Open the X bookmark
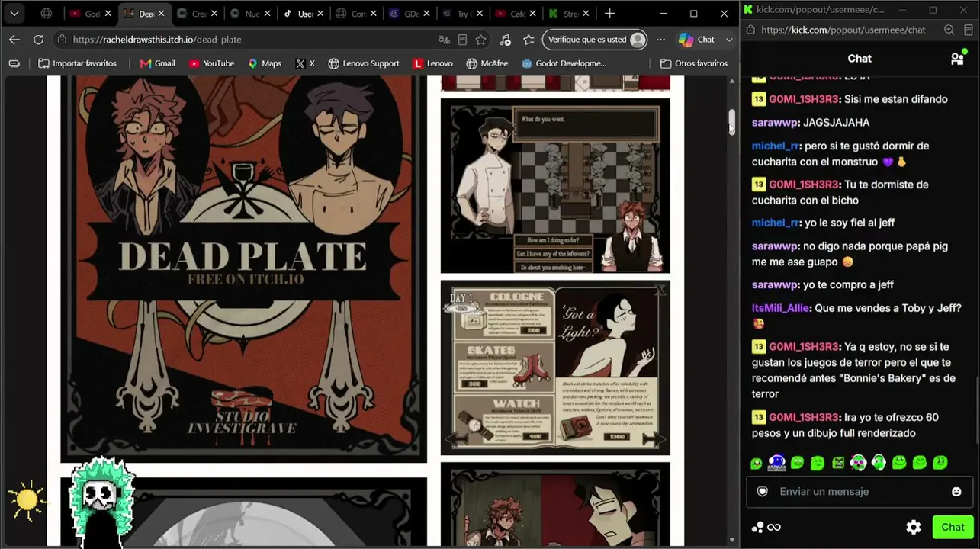 [305, 63]
